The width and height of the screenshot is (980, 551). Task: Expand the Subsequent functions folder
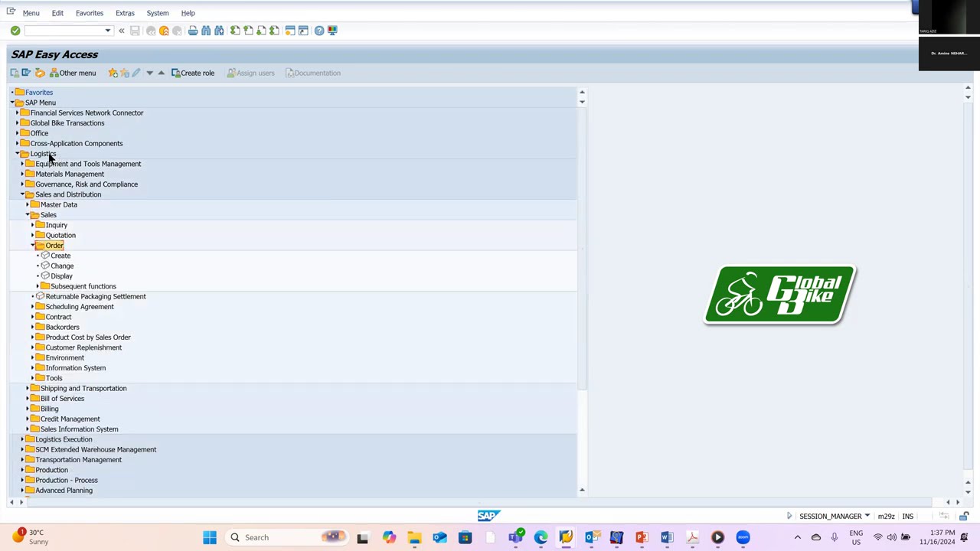coord(38,286)
